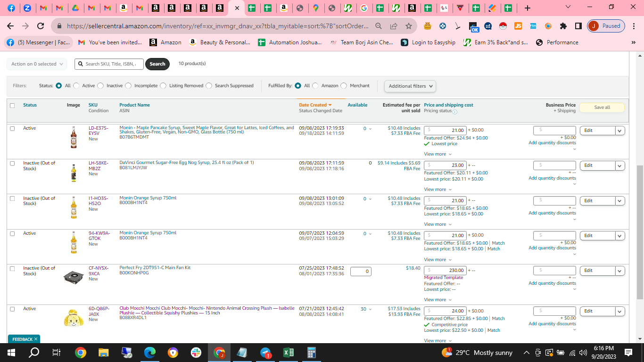The image size is (644, 362).
Task: Expand the Additional filters dropdown
Action: (x=410, y=86)
